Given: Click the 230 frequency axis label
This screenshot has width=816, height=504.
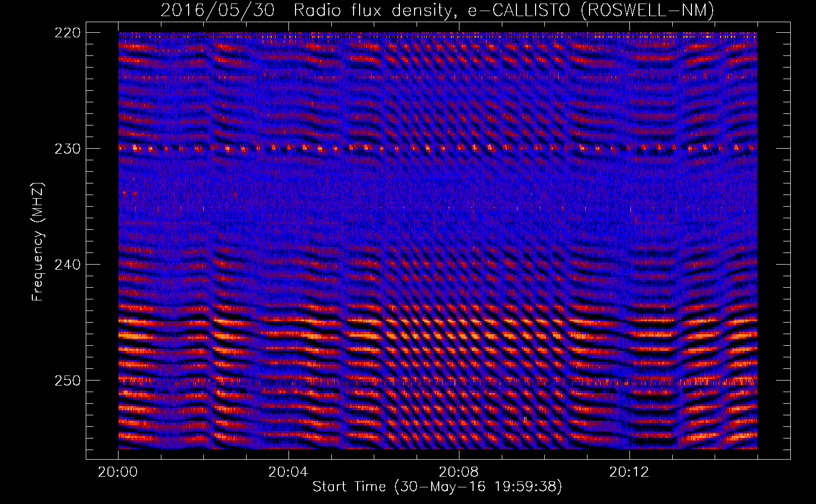Looking at the screenshot, I should (x=67, y=149).
